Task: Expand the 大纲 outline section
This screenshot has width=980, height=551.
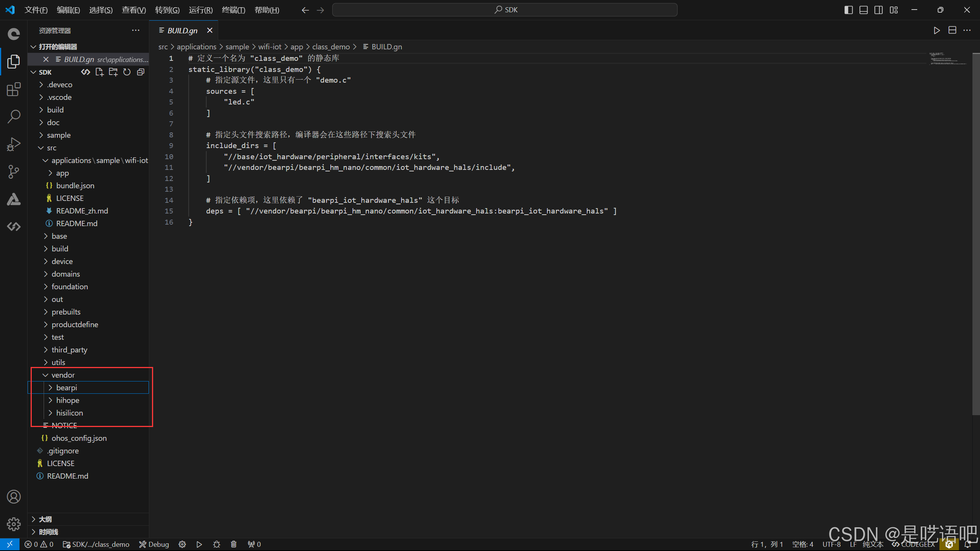Action: coord(45,519)
